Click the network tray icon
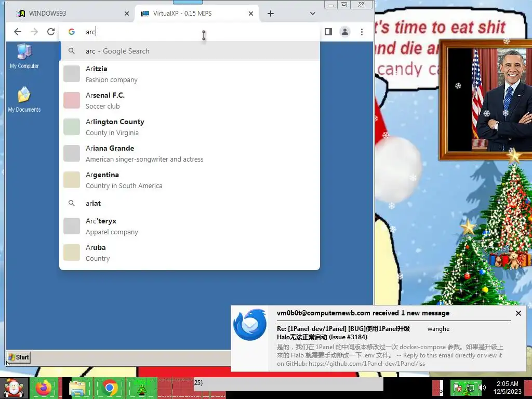This screenshot has width=532, height=399. (470, 388)
